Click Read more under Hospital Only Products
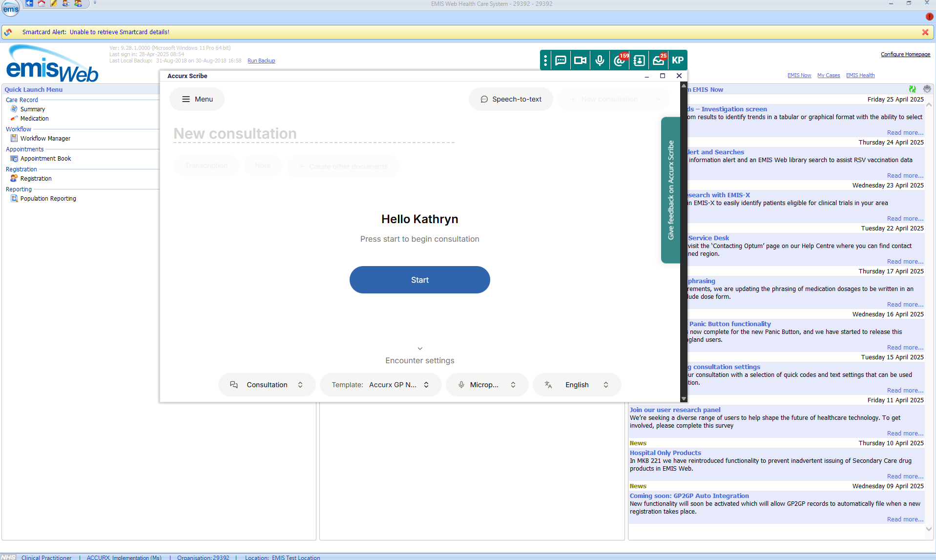The width and height of the screenshot is (936, 560). click(905, 477)
